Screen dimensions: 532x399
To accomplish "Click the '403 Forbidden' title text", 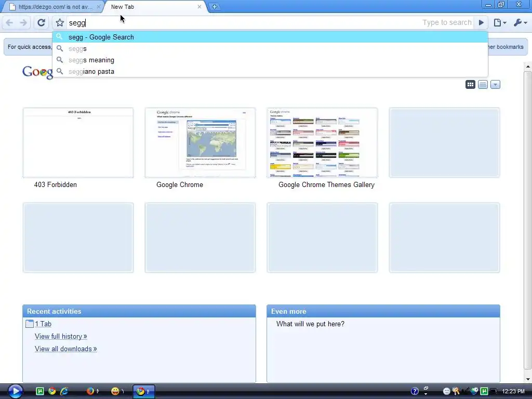I will pyautogui.click(x=55, y=185).
